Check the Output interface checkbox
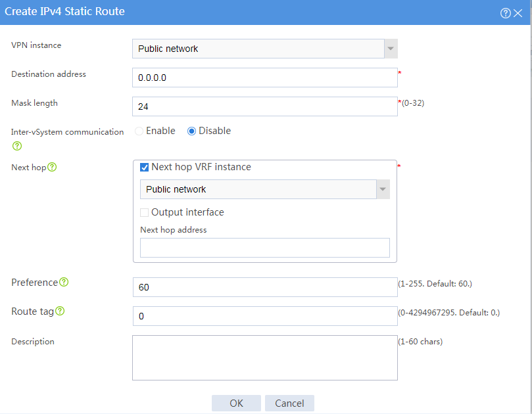The height and width of the screenshot is (414, 532). tap(144, 212)
